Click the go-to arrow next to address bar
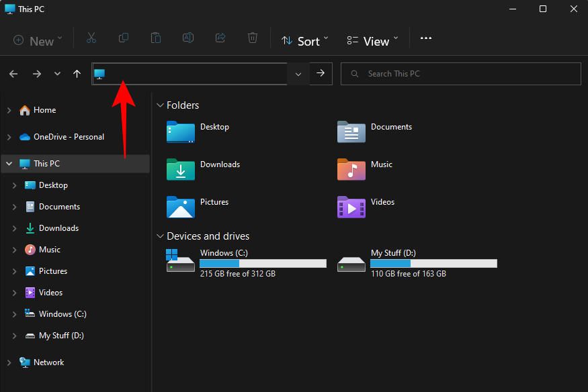The width and height of the screenshot is (588, 392). coord(321,74)
